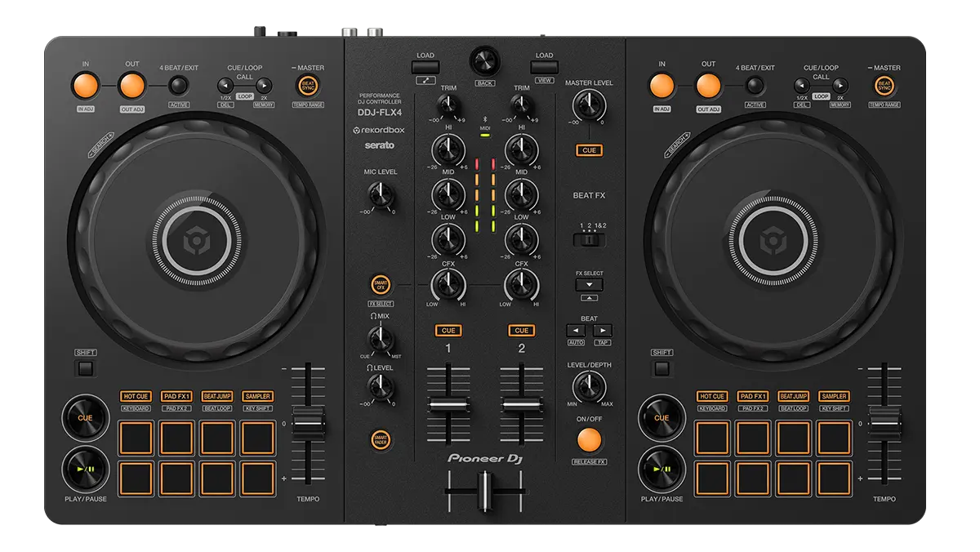The width and height of the screenshot is (980, 552).
Task: Click right deck 2X loop arrow
Action: 840,85
